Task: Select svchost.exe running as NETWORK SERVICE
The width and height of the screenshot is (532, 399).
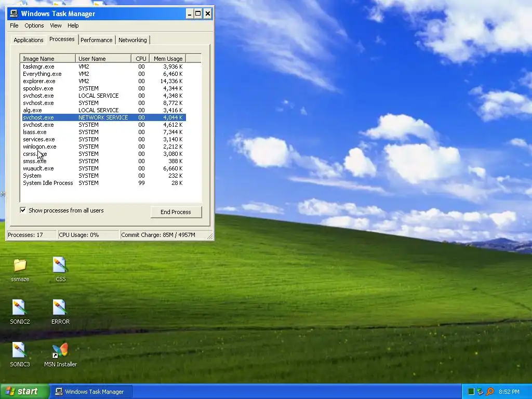Action: (104, 117)
